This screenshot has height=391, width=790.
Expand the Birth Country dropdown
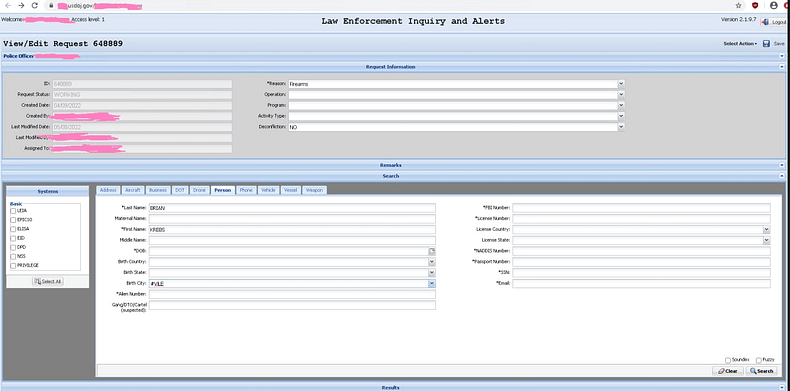click(x=432, y=262)
